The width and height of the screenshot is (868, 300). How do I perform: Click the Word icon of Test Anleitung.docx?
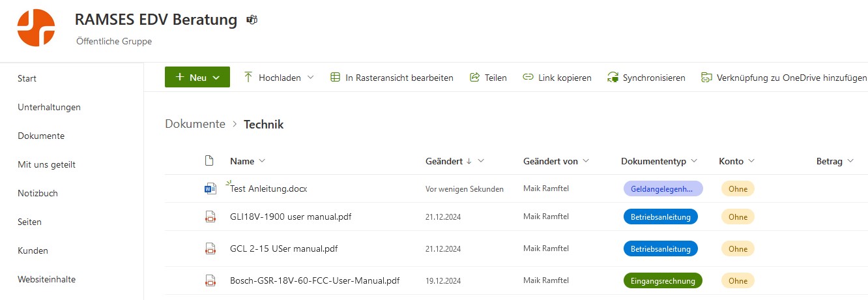click(210, 188)
